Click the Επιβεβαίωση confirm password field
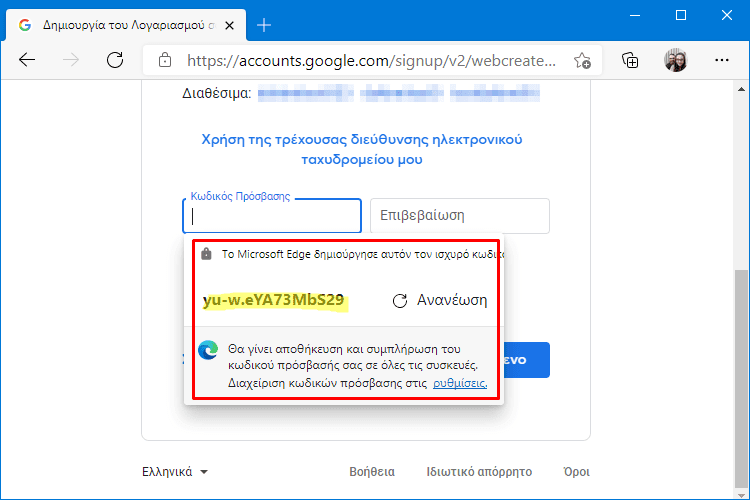 tap(460, 216)
